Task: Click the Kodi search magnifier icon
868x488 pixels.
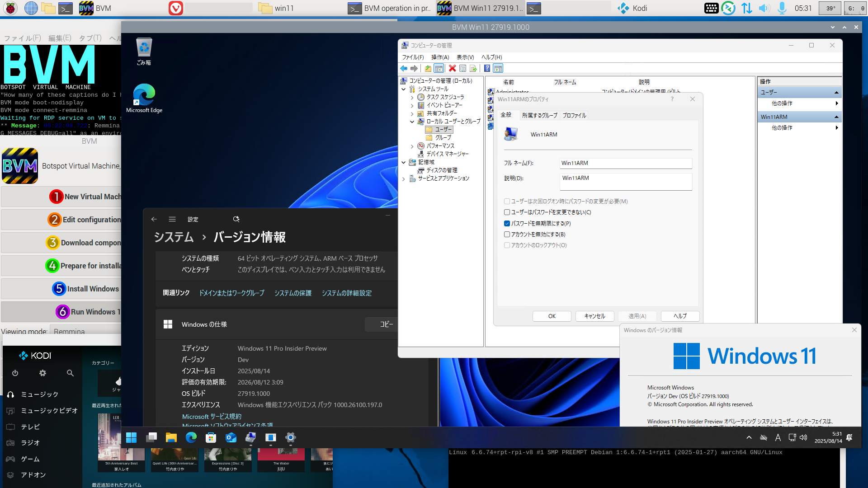Action: (x=70, y=373)
